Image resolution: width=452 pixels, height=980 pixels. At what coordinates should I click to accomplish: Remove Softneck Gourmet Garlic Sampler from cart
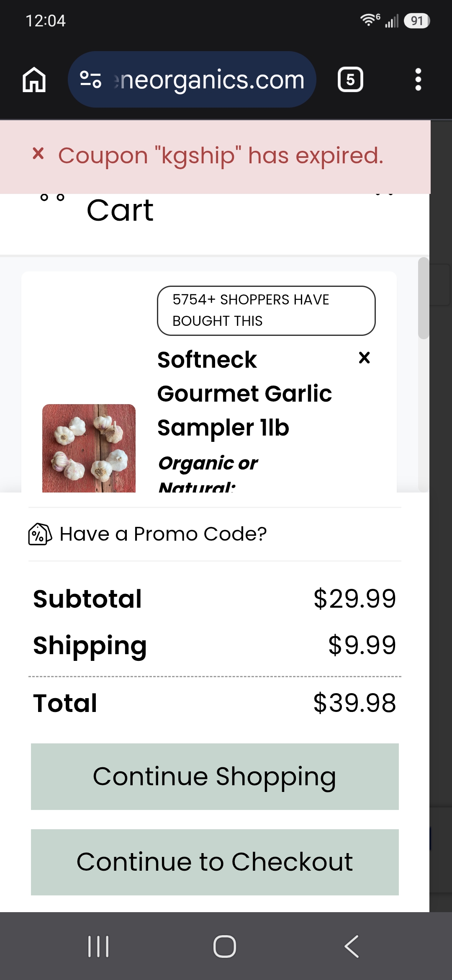click(x=365, y=358)
